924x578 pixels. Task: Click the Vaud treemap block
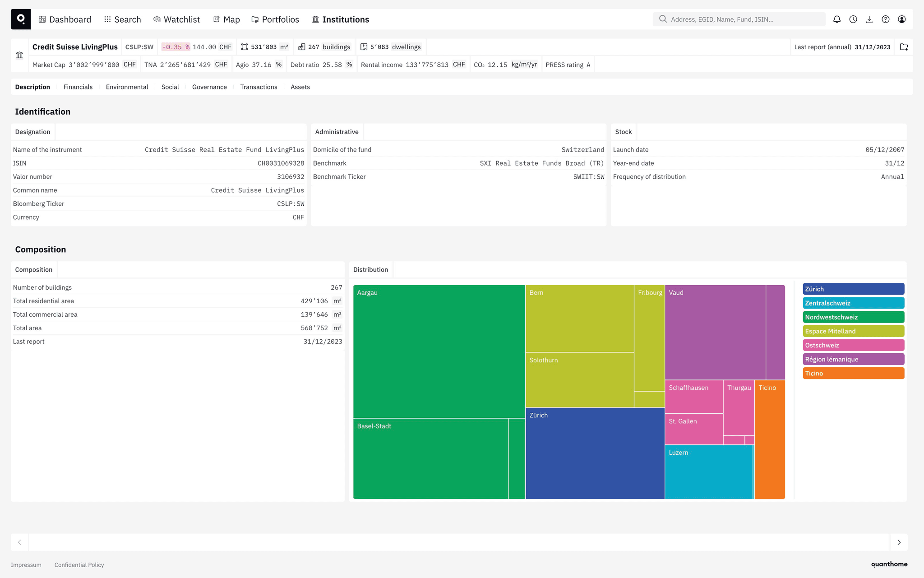coord(715,332)
